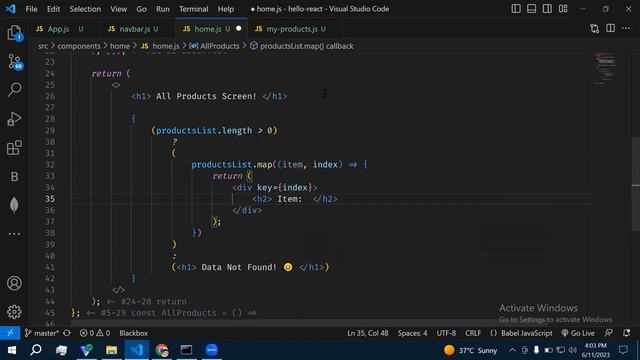Change CRLF end of line sequence
The image size is (640, 360).
[473, 333]
